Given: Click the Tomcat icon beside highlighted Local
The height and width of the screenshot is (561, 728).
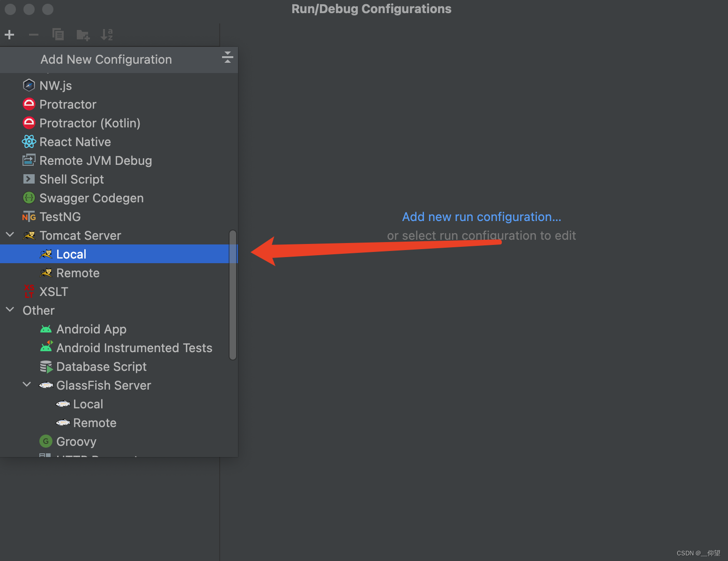Looking at the screenshot, I should point(46,254).
